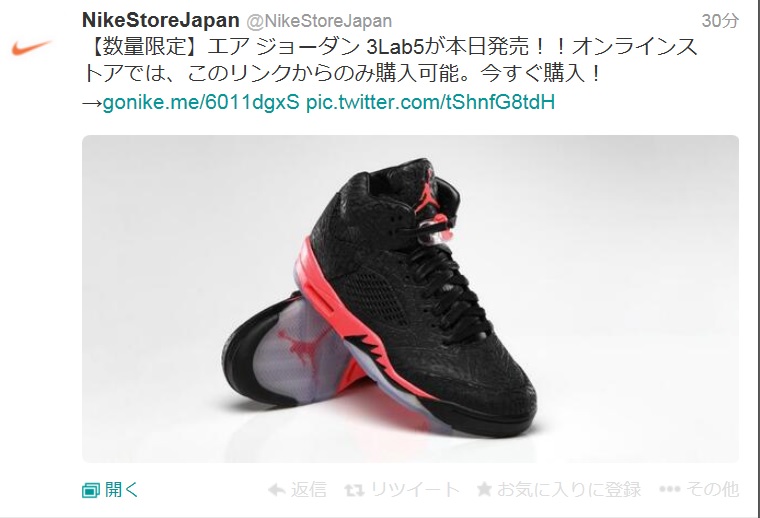The width and height of the screenshot is (760, 518).
Task: Open the @NikeStoreJapan handle
Action: 319,21
